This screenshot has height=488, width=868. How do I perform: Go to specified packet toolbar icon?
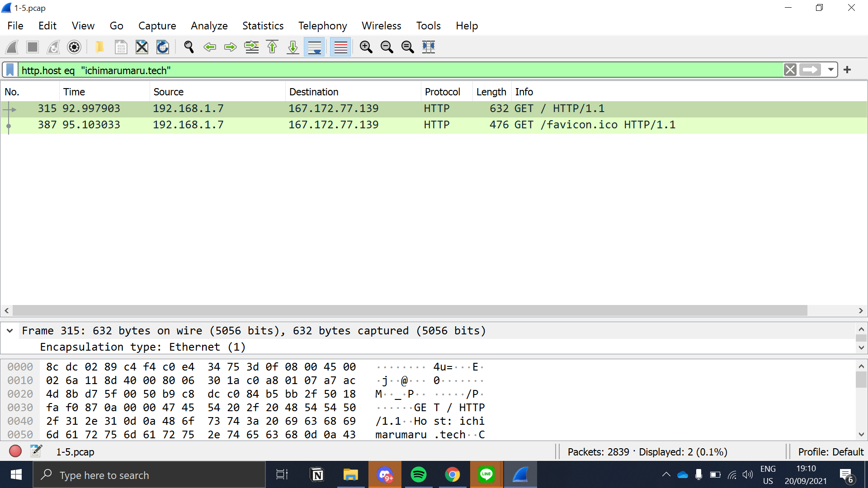coord(251,47)
